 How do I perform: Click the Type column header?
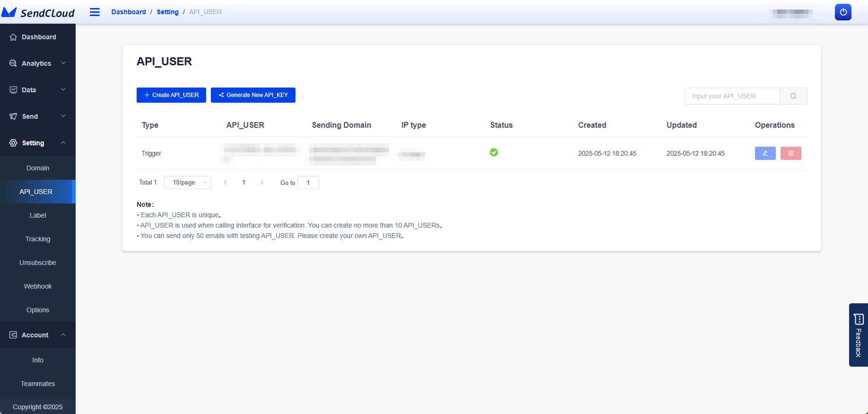[150, 125]
